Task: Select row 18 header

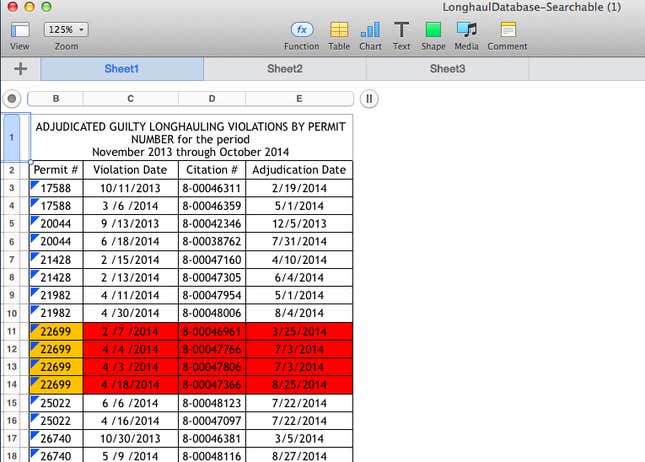Action: pyautogui.click(x=12, y=455)
